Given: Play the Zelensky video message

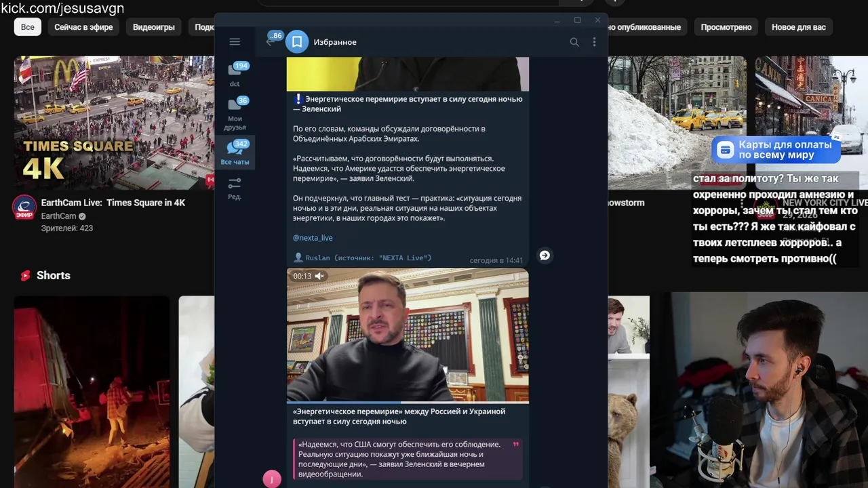Looking at the screenshot, I should (x=408, y=335).
